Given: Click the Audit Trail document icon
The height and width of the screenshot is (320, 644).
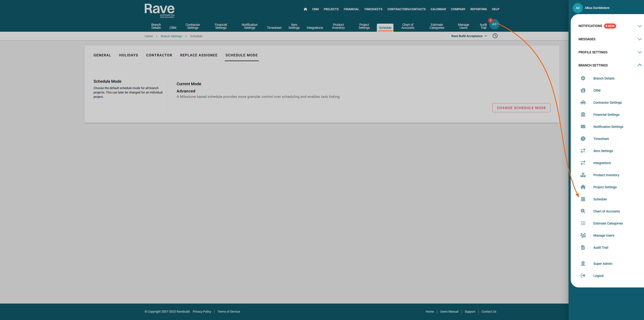Looking at the screenshot, I should [583, 248].
